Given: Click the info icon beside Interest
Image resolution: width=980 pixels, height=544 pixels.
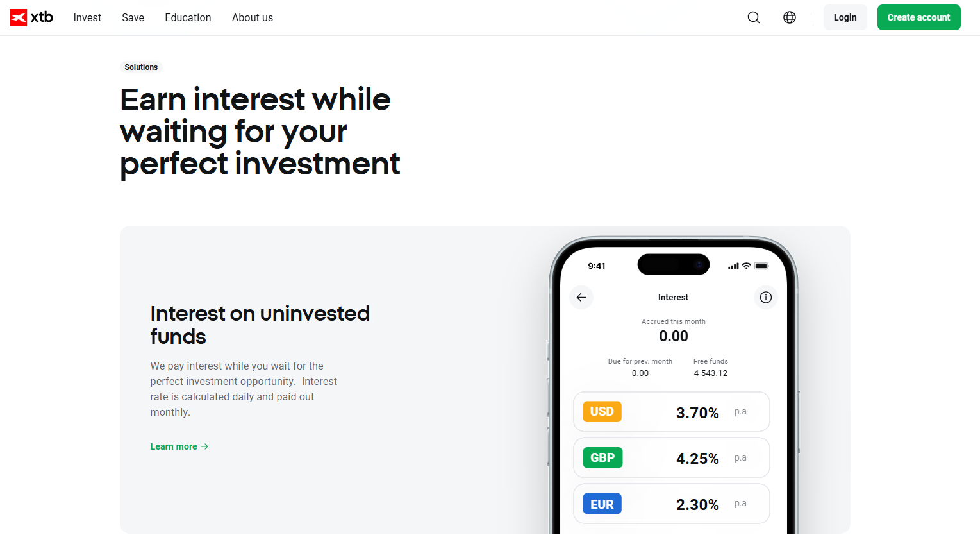Looking at the screenshot, I should pos(765,297).
